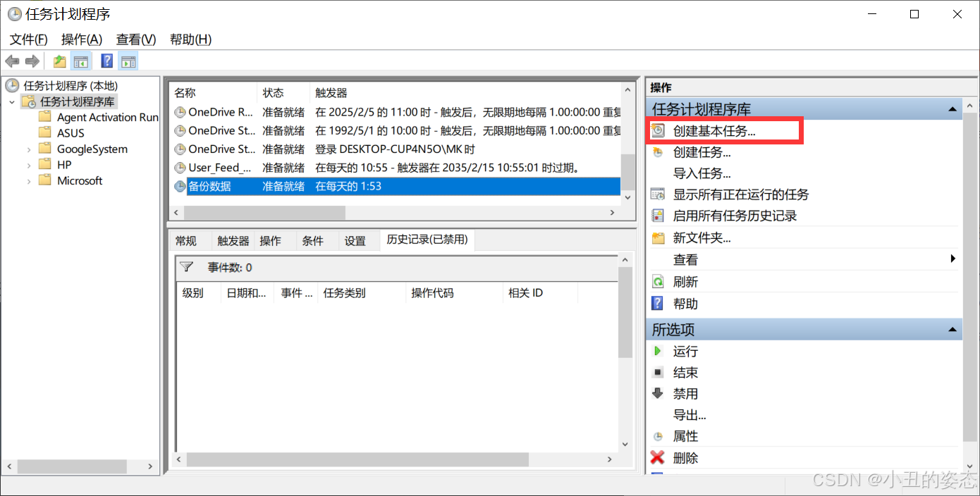The height and width of the screenshot is (496, 980).
Task: Click 创建基本任务... action
Action: click(714, 131)
